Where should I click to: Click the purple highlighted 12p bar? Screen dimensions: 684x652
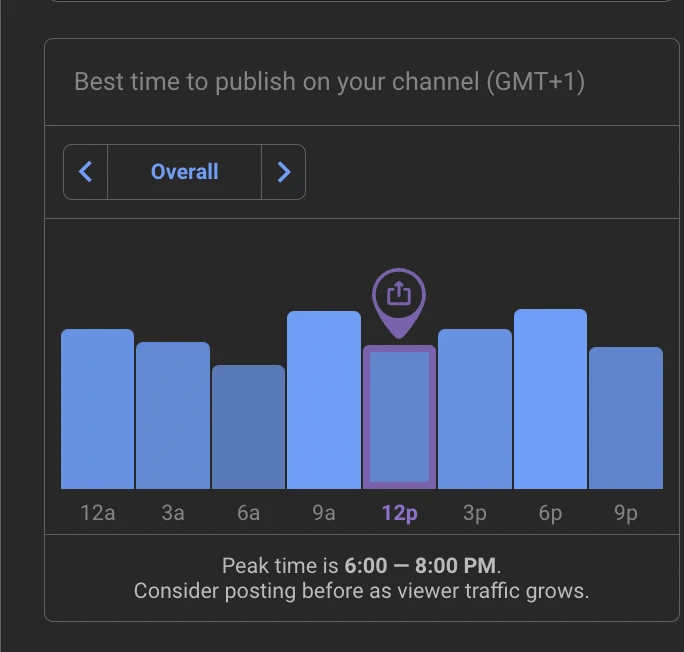pos(399,417)
